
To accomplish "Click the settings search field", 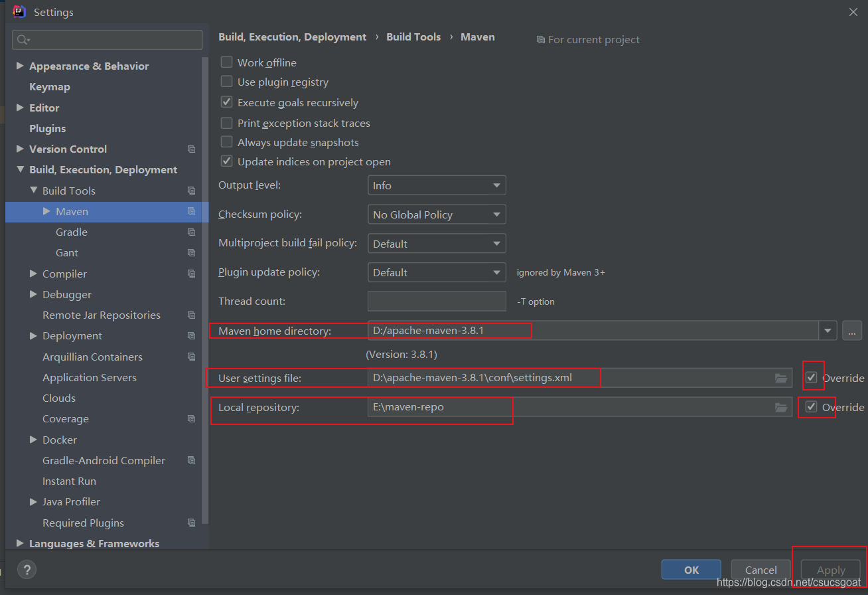I will click(108, 40).
